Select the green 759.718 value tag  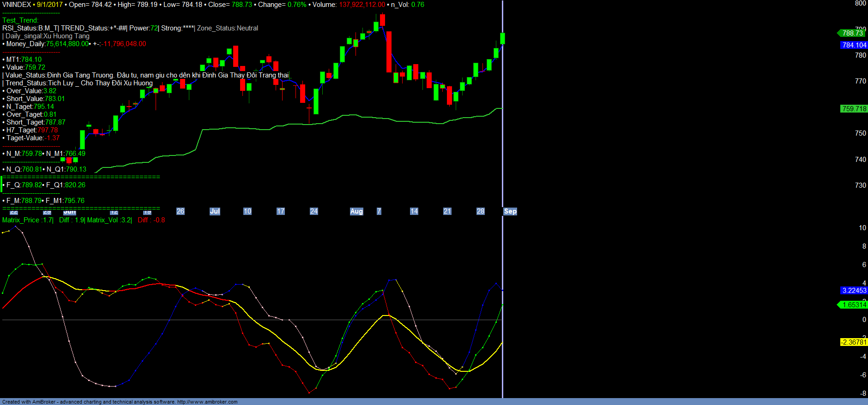pos(854,109)
